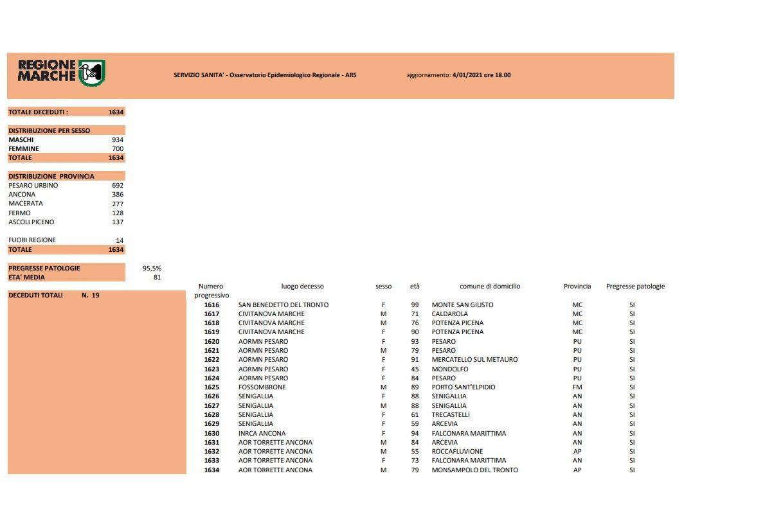The image size is (765, 532).
Task: Select age 59 in row 1629
Action: [x=415, y=424]
